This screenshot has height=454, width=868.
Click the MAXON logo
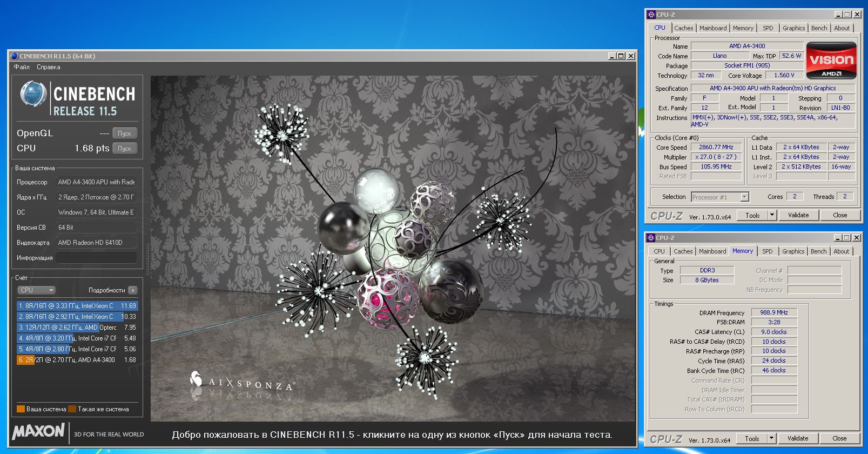pyautogui.click(x=38, y=431)
